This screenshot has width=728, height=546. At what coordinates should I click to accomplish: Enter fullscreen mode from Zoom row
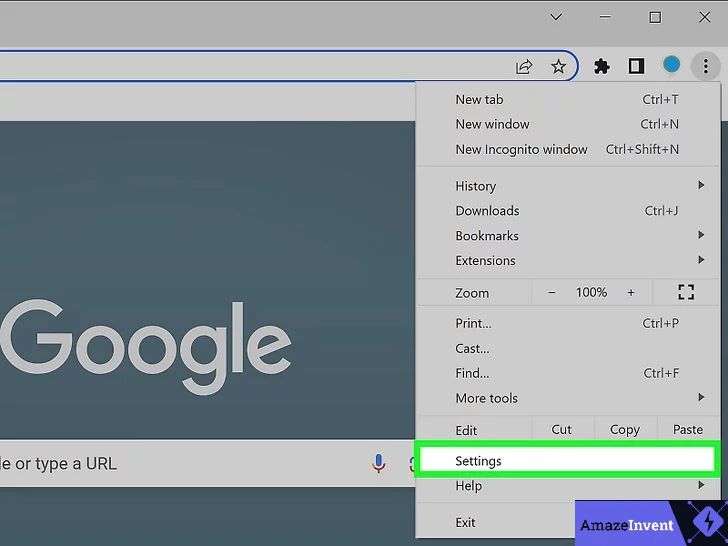(686, 292)
